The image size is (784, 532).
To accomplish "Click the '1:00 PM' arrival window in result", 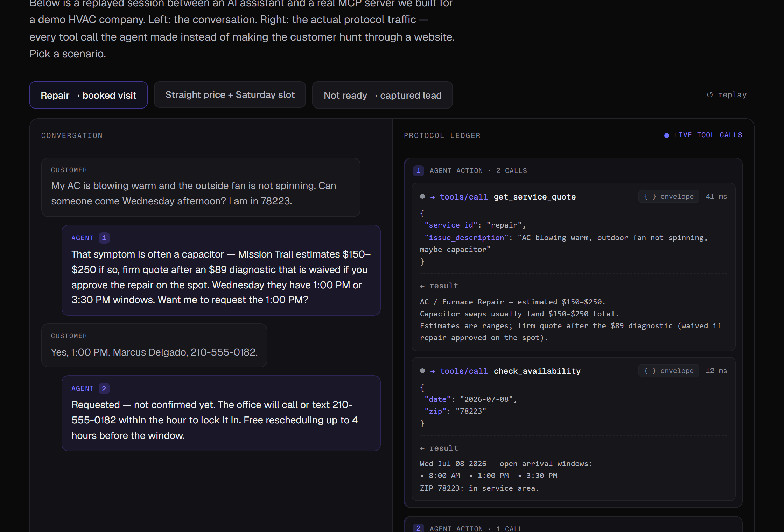I will (493, 476).
